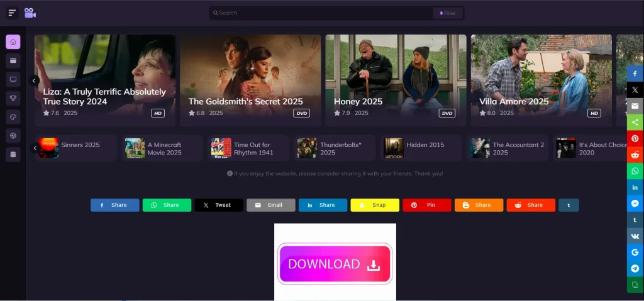The height and width of the screenshot is (301, 644).
Task: Click the blue Facebook Share button
Action: click(115, 205)
